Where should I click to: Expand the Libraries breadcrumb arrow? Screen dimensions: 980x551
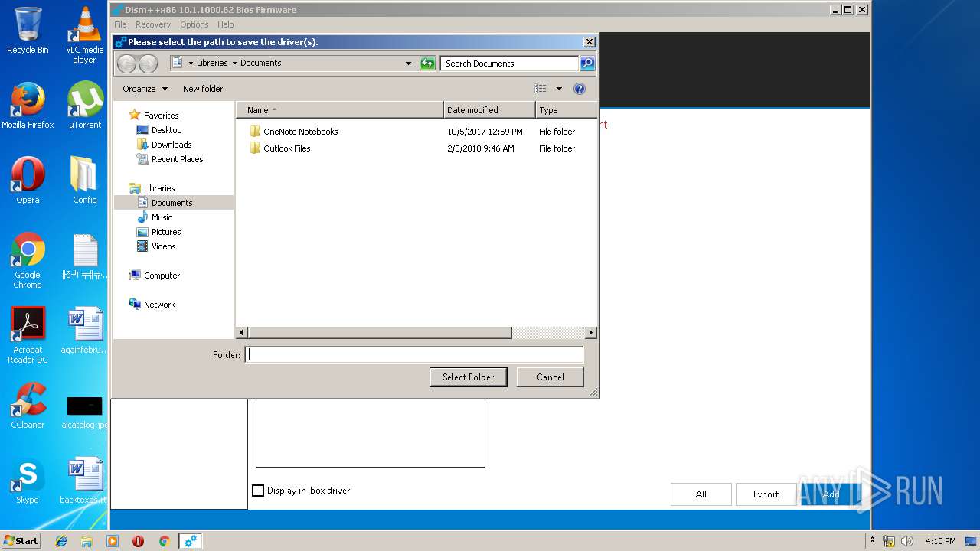tap(234, 64)
